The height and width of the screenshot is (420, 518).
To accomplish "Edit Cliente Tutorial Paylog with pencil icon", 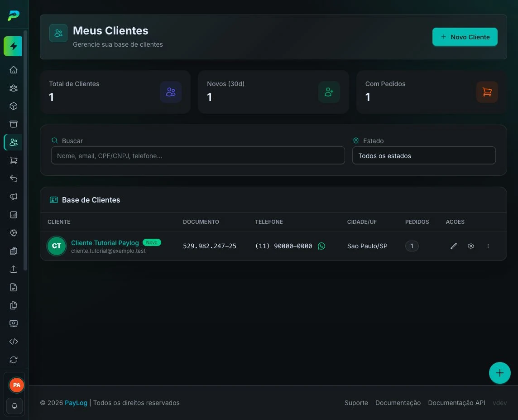I will pyautogui.click(x=454, y=246).
